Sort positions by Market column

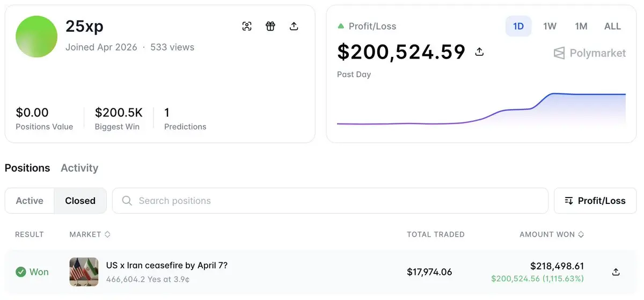click(90, 235)
